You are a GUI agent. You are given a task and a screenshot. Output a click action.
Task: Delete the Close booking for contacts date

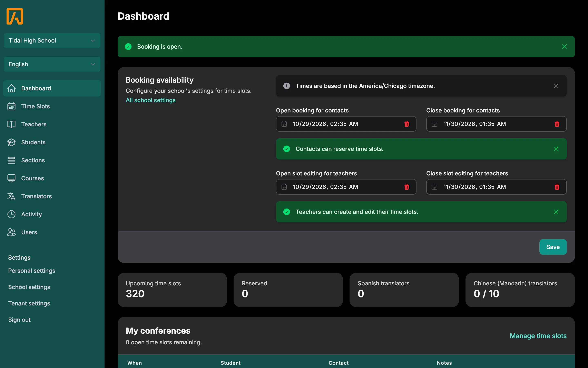pos(557,124)
